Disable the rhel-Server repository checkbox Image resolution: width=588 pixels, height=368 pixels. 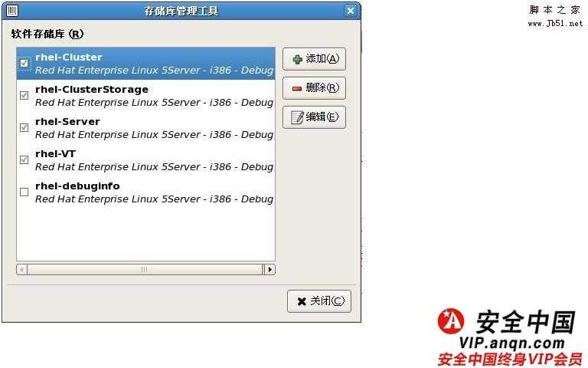(x=24, y=128)
